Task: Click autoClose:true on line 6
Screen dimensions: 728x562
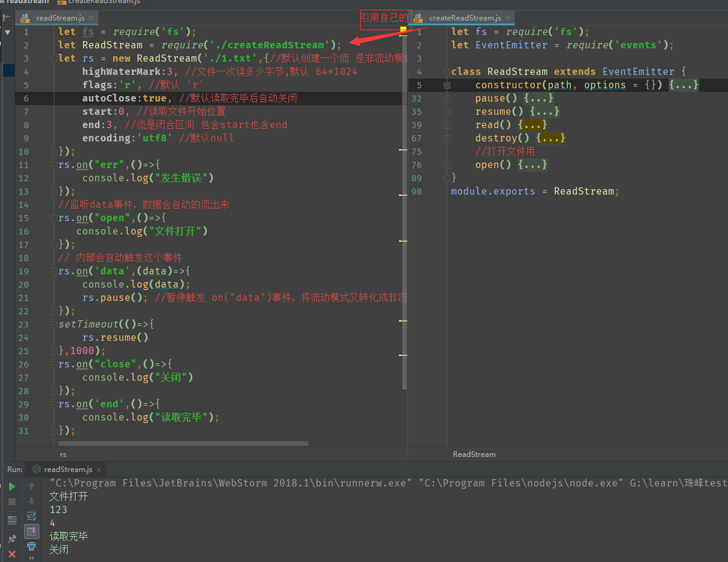Action: (125, 99)
